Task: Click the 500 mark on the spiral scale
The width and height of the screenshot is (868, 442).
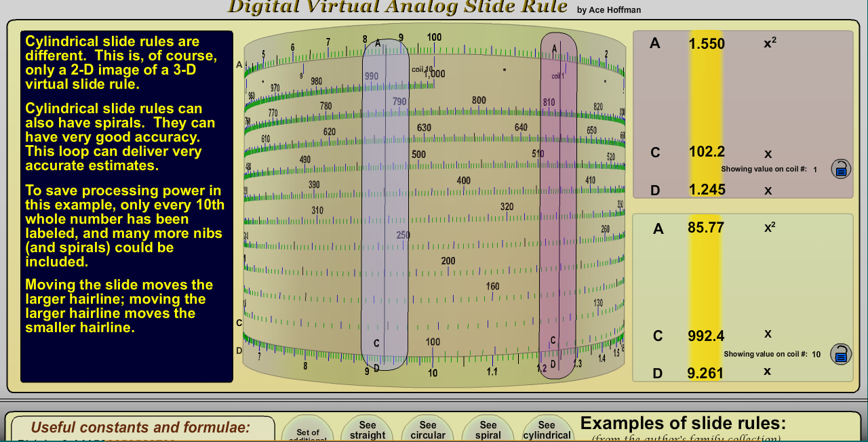Action: [x=418, y=155]
